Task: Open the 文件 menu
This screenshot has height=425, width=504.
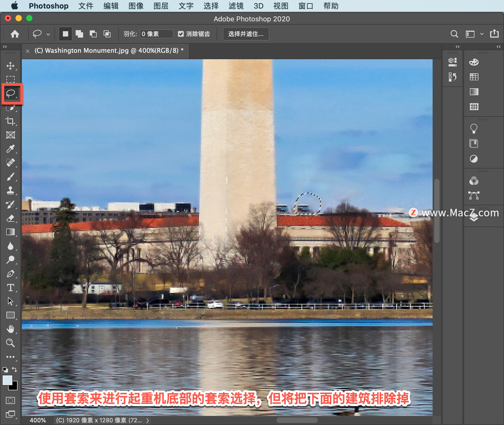Action: [86, 6]
